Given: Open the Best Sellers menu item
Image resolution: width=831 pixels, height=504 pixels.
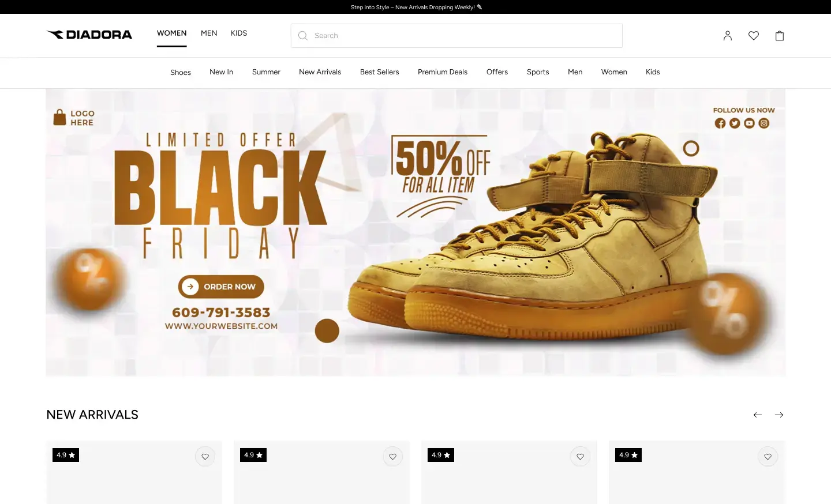Looking at the screenshot, I should (380, 72).
